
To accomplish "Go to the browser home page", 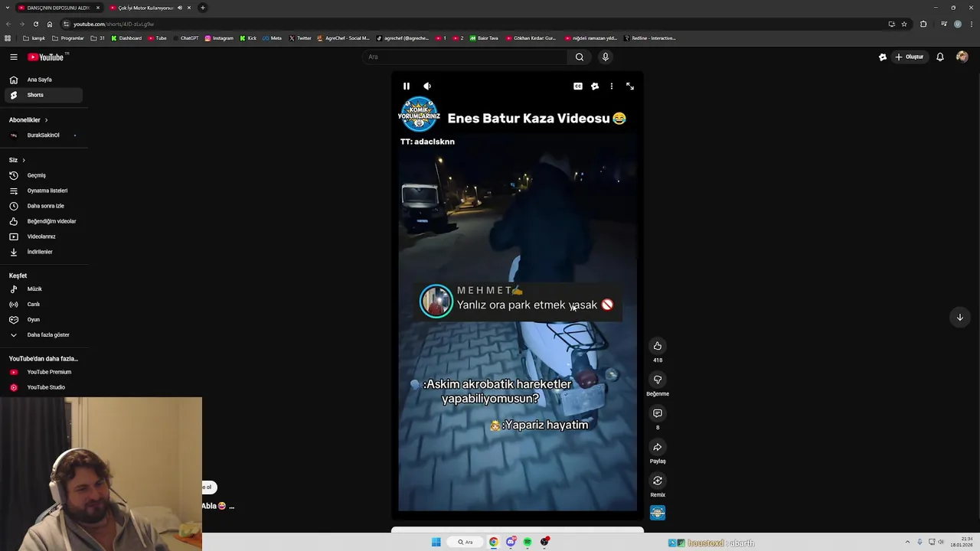I will tap(50, 24).
